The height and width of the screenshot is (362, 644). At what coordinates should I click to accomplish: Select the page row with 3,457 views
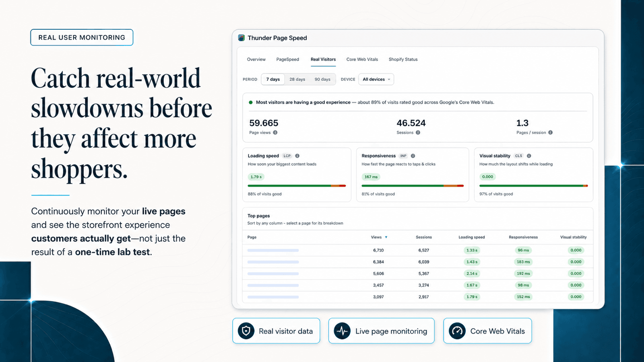click(418, 285)
